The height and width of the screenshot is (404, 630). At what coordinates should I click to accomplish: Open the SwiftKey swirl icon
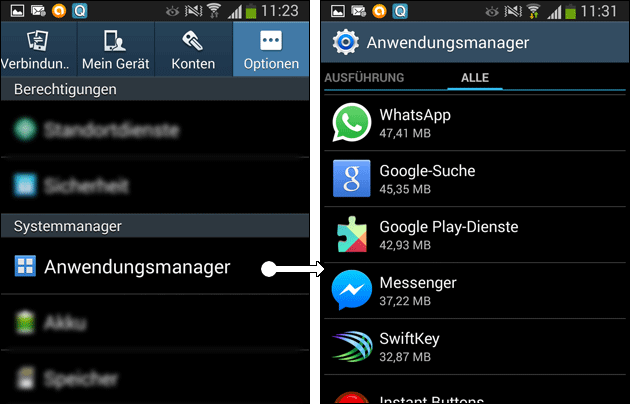pos(352,346)
